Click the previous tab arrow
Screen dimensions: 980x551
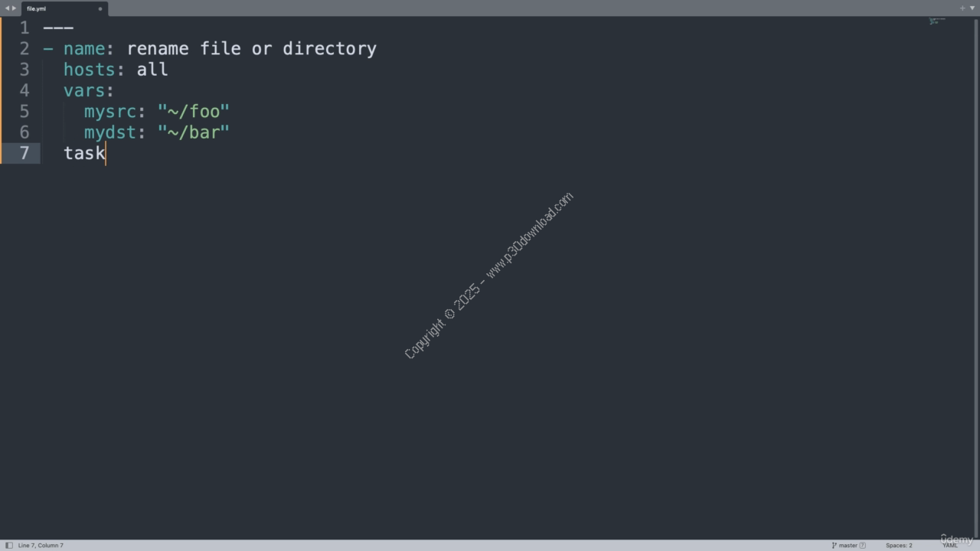click(7, 8)
